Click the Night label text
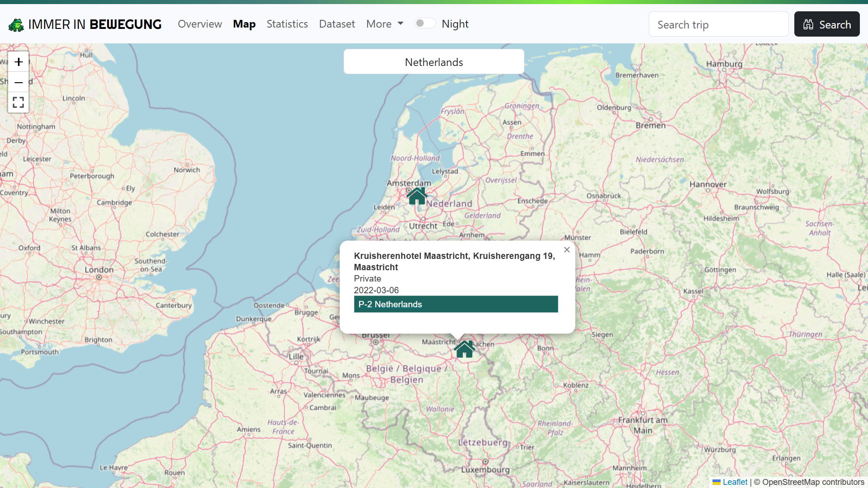The image size is (868, 488). point(455,24)
